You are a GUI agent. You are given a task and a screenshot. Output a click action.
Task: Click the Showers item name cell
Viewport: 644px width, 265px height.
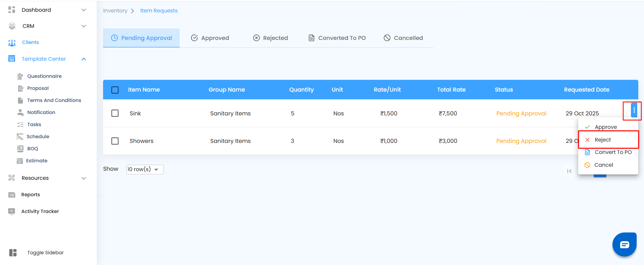141,141
